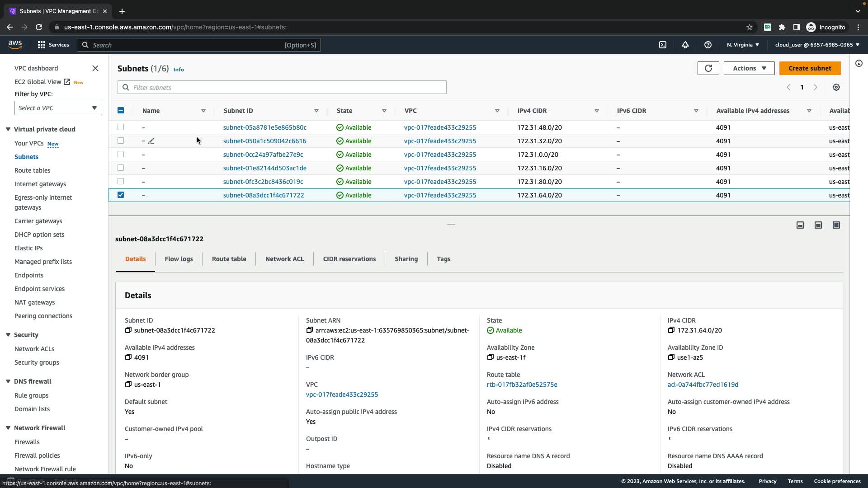Open route table rtb-017fb32af0e52575e link

[x=522, y=385]
